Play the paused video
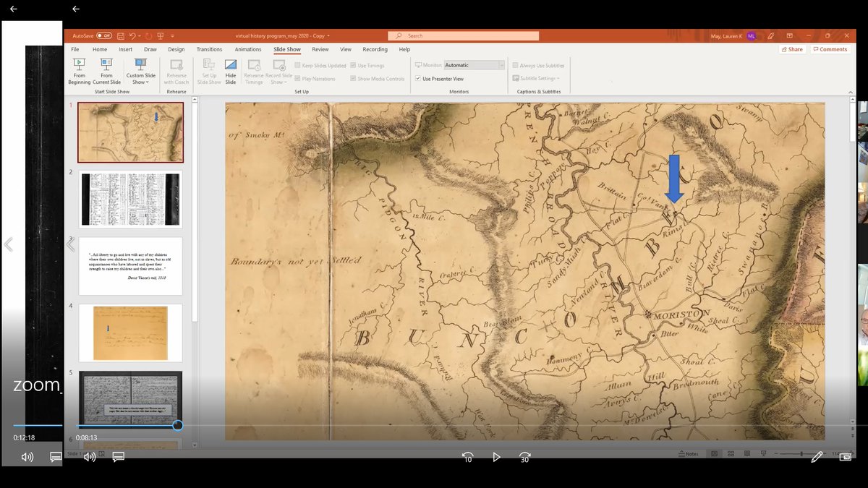The height and width of the screenshot is (488, 868). [x=496, y=457]
